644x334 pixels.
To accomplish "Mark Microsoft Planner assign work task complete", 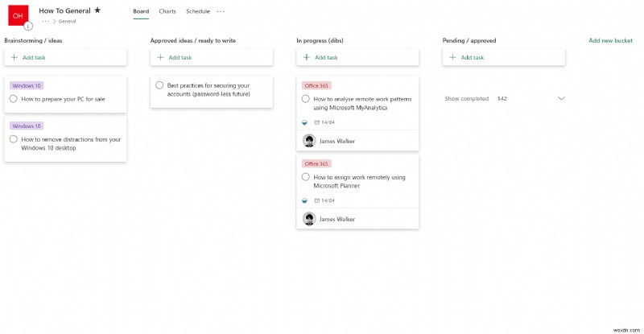I will tap(306, 176).
